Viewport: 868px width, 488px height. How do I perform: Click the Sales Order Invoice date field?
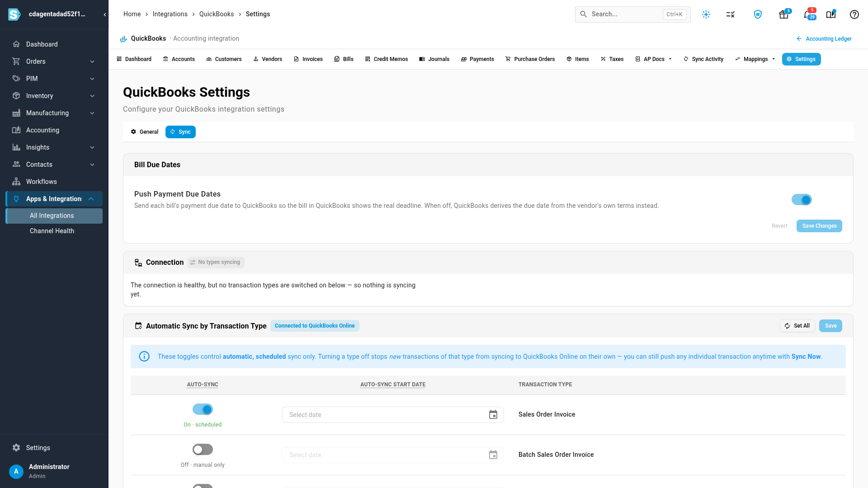(x=393, y=415)
